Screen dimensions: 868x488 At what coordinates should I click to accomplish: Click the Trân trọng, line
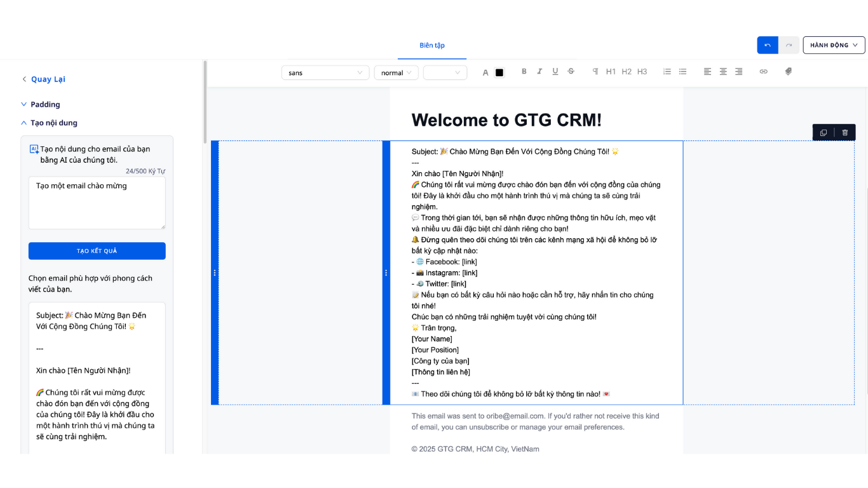coord(434,328)
